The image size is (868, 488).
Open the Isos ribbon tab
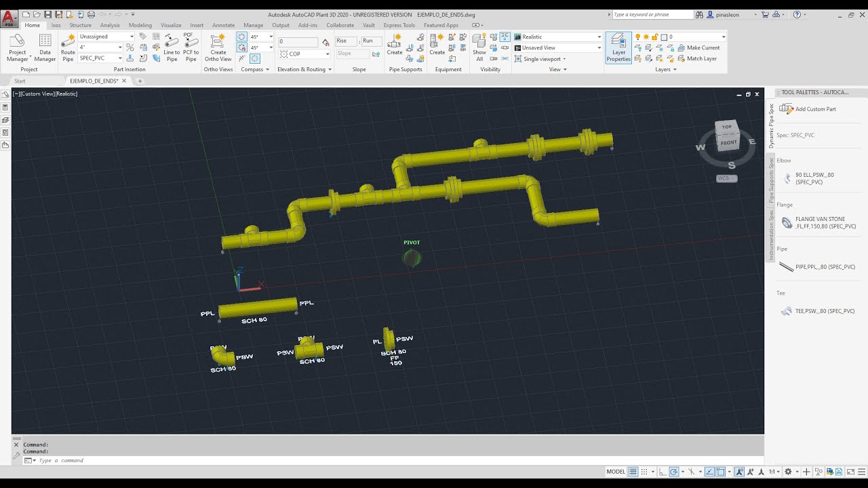point(56,25)
